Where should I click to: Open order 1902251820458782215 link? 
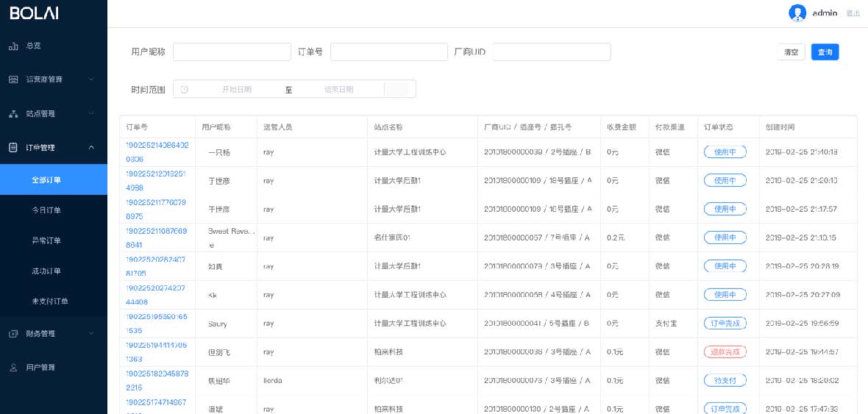click(157, 380)
